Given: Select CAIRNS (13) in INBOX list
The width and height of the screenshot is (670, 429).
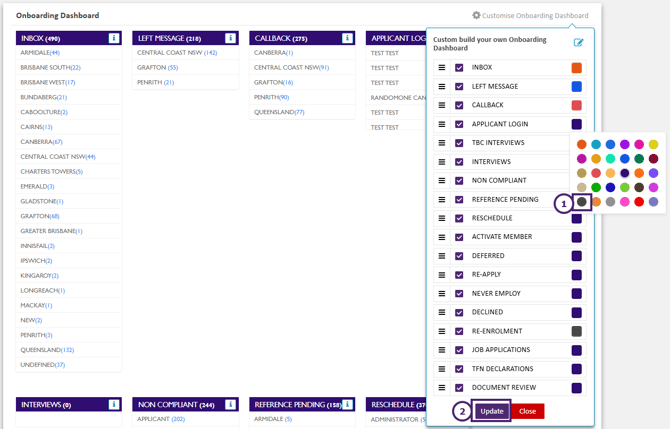Looking at the screenshot, I should [36, 127].
